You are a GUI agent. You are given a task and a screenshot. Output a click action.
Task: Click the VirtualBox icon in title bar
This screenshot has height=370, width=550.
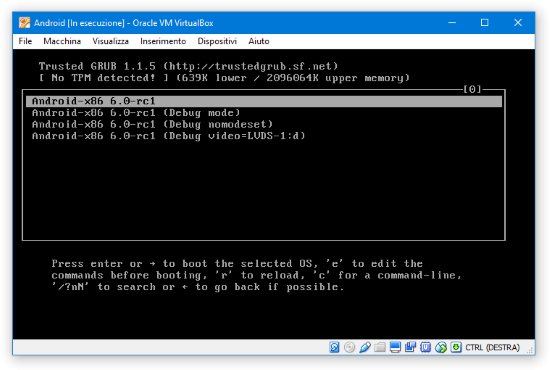pos(25,23)
